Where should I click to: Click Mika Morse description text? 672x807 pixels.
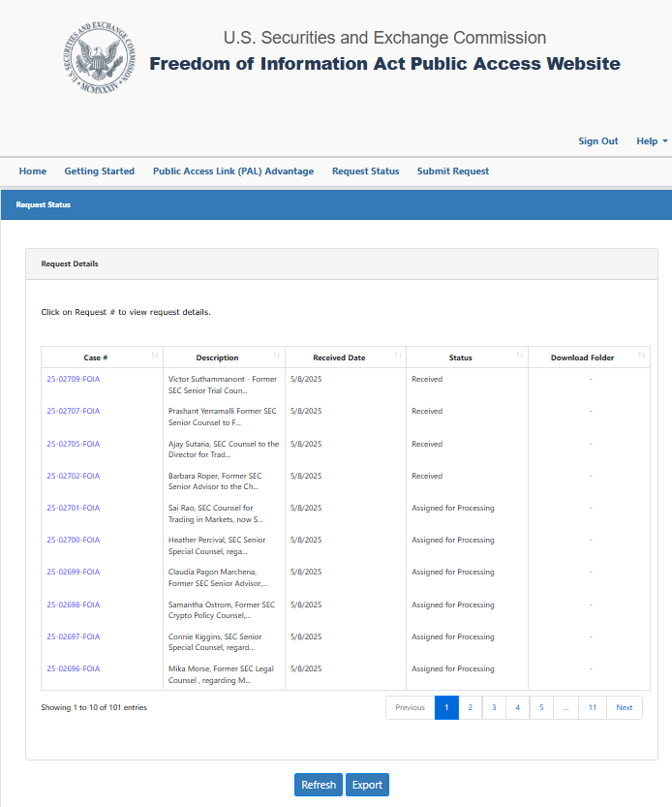click(x=221, y=674)
